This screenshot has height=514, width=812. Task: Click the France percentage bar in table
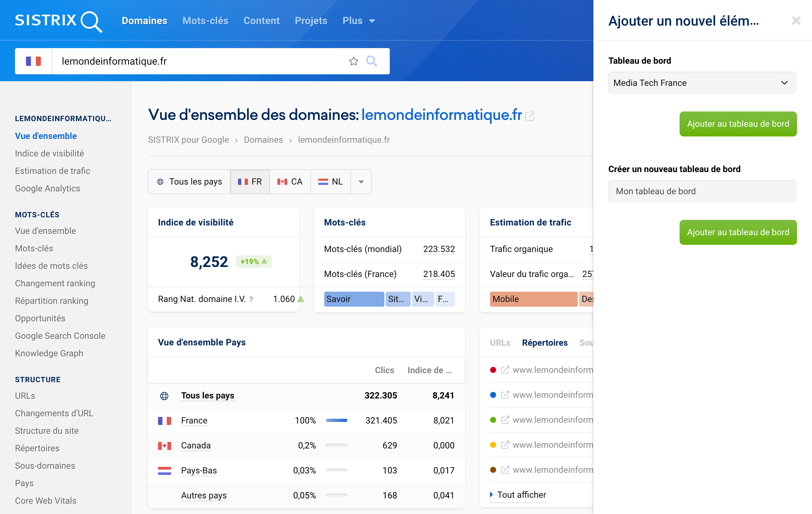coord(337,421)
